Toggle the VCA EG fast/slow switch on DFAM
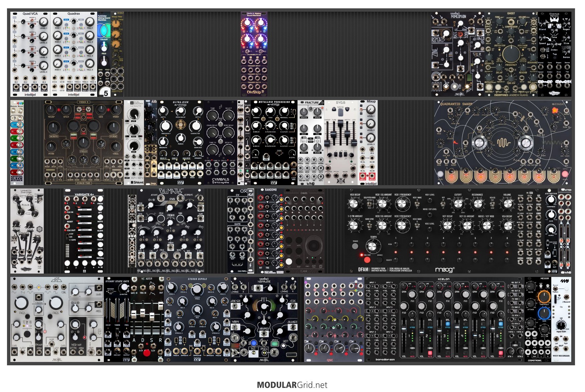 pos(492,204)
